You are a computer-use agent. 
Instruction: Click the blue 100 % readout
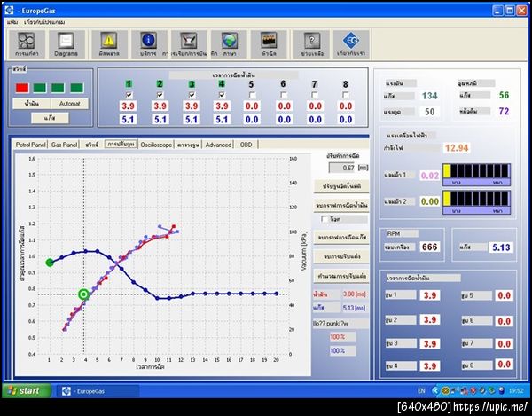click(341, 350)
